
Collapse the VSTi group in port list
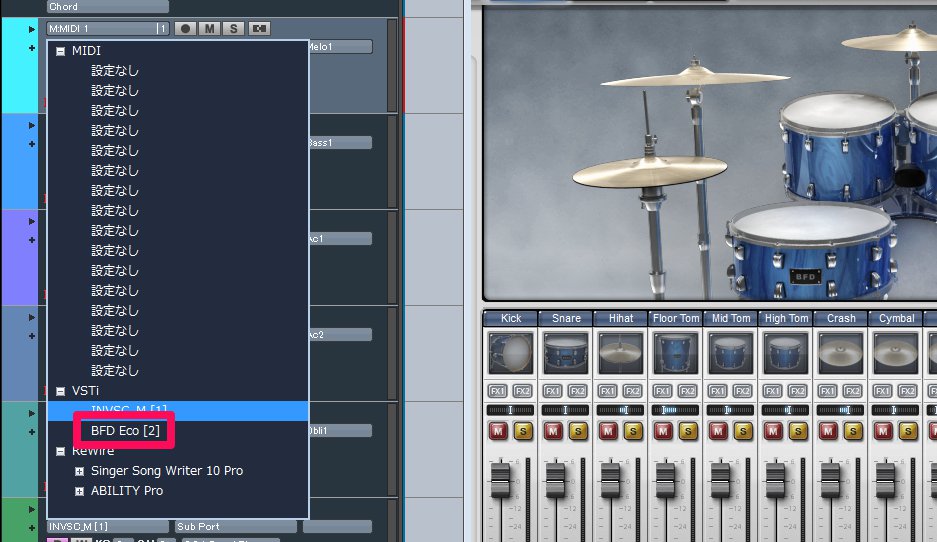(60, 391)
